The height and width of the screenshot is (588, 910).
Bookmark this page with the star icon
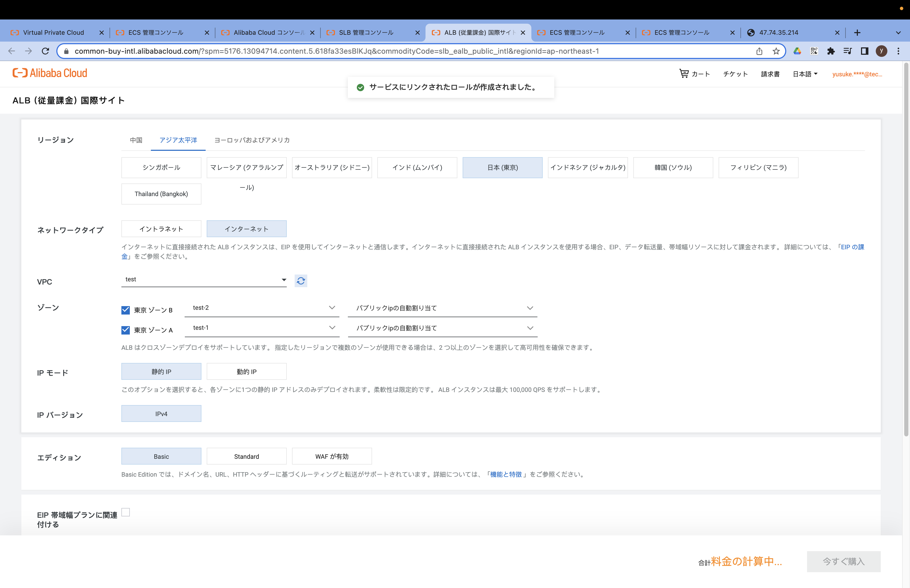click(x=776, y=51)
